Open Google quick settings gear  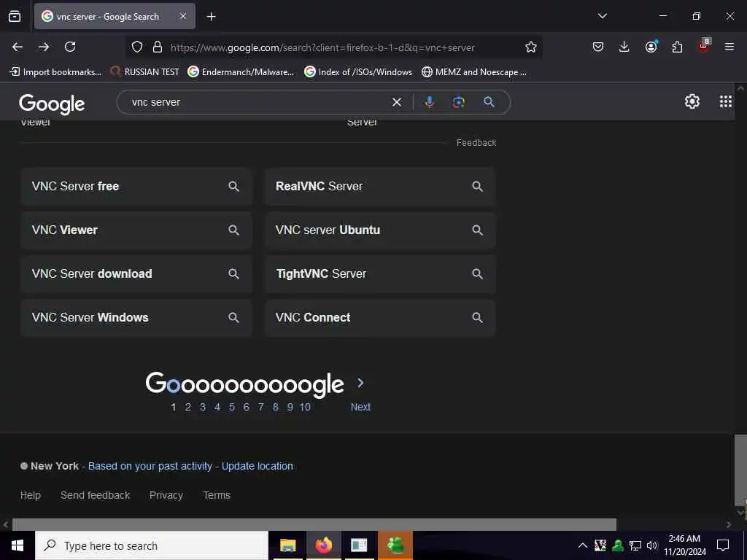pyautogui.click(x=692, y=101)
